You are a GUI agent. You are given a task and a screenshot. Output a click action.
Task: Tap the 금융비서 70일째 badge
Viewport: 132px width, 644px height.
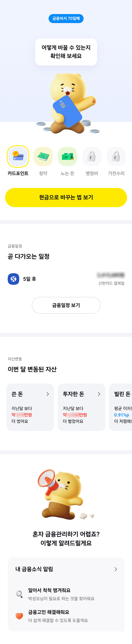pos(66,18)
